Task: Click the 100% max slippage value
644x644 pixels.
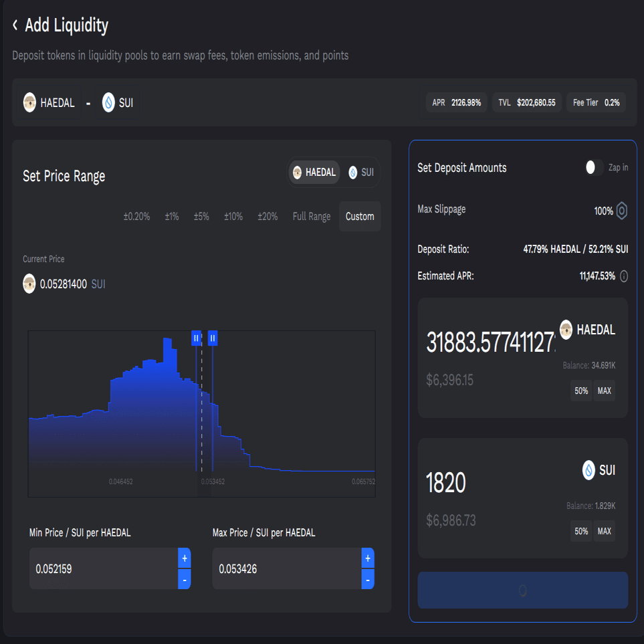Action: [x=603, y=211]
